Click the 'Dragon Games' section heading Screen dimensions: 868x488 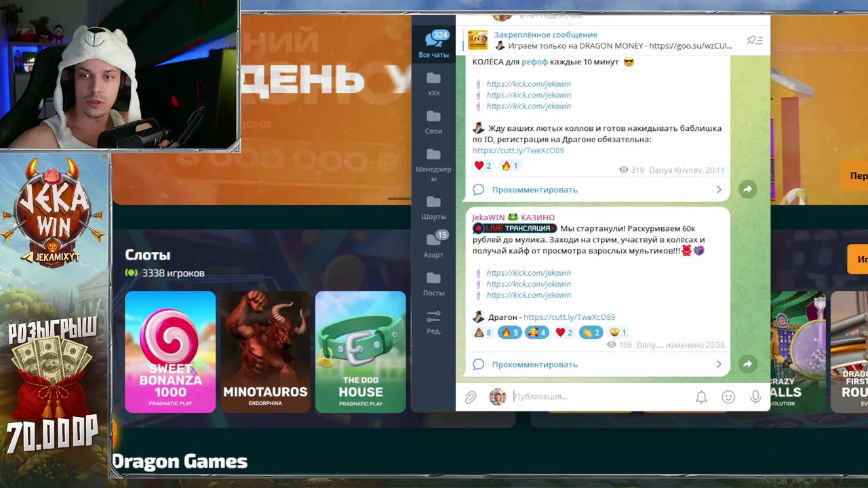[180, 462]
